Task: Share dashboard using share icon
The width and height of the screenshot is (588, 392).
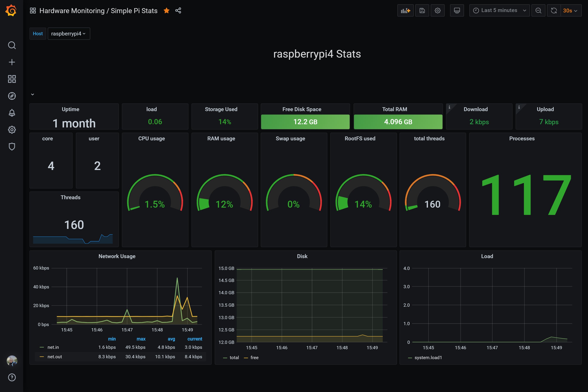Action: coord(178,11)
